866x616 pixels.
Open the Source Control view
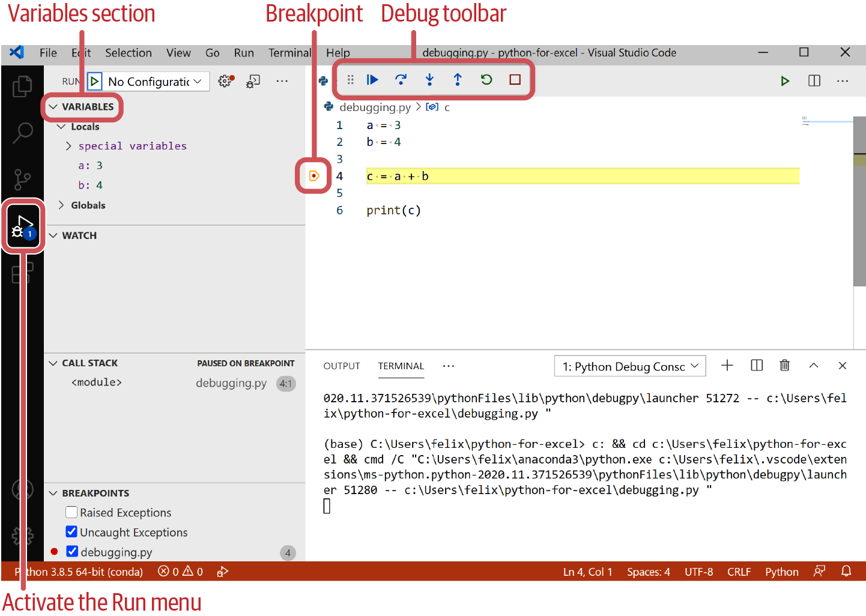[x=22, y=179]
